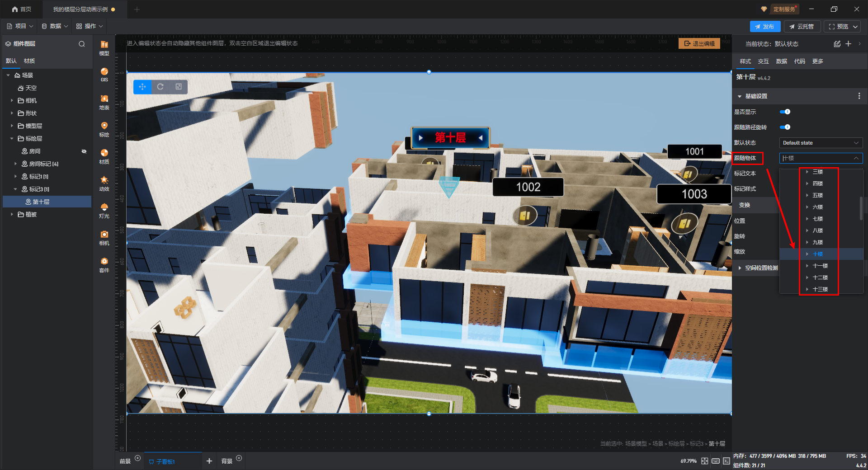868x470 pixels.
Task: Select the rotate gizmo tool
Action: tap(160, 87)
